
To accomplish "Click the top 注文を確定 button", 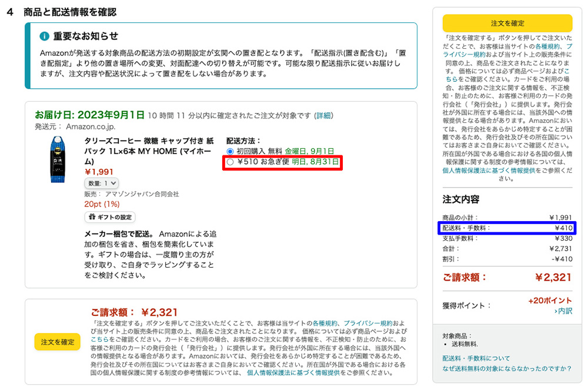I will [x=507, y=24].
